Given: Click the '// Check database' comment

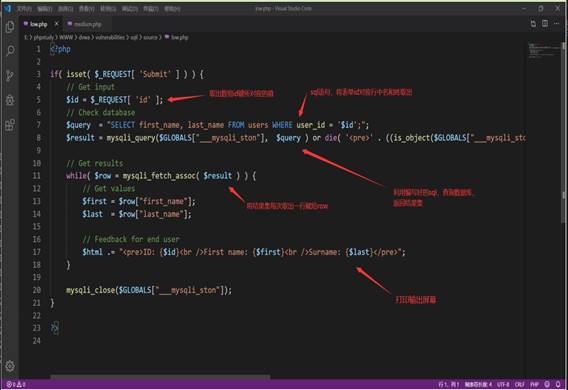Looking at the screenshot, I should [x=100, y=112].
